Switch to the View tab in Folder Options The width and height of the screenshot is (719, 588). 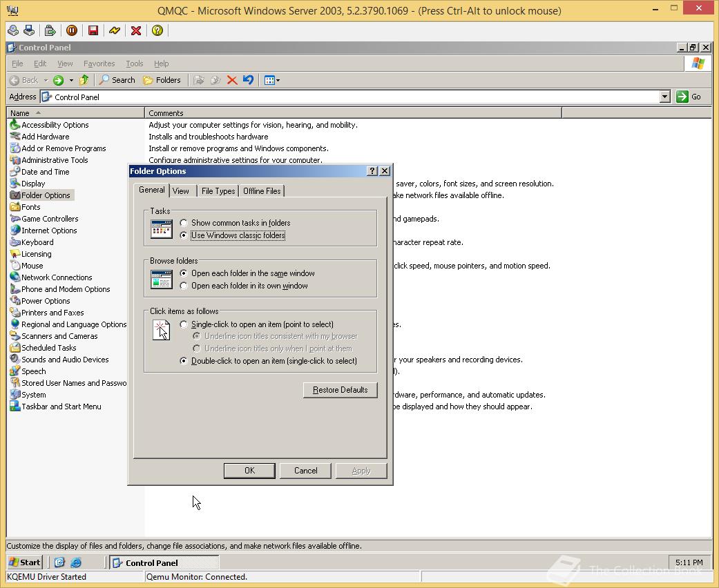point(181,191)
